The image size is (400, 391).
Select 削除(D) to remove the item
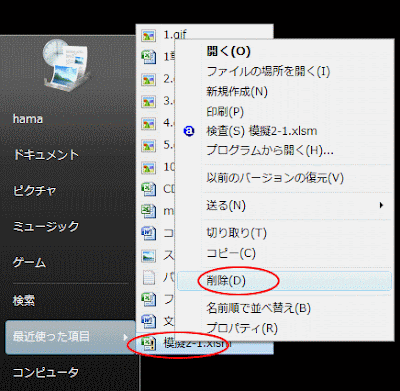[226, 281]
